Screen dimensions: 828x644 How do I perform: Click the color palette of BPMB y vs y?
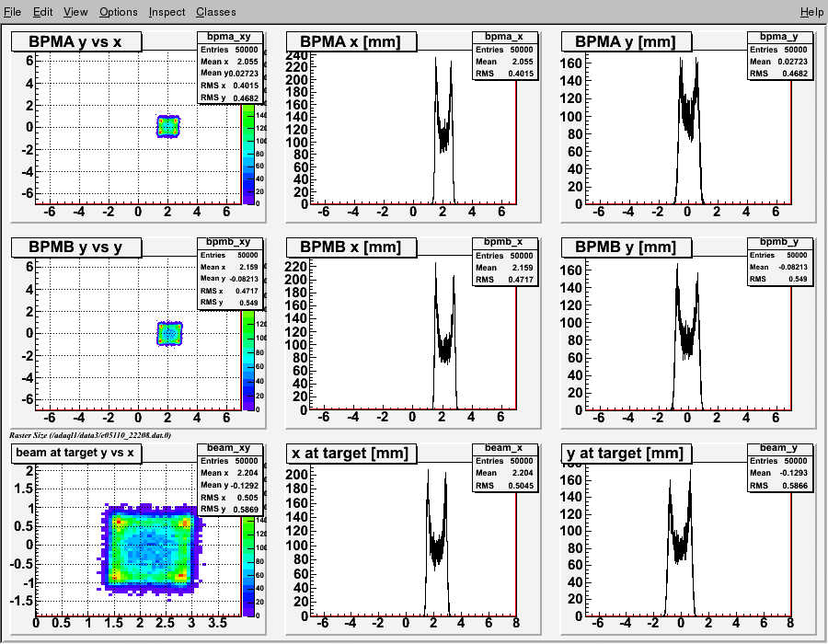coord(248,360)
